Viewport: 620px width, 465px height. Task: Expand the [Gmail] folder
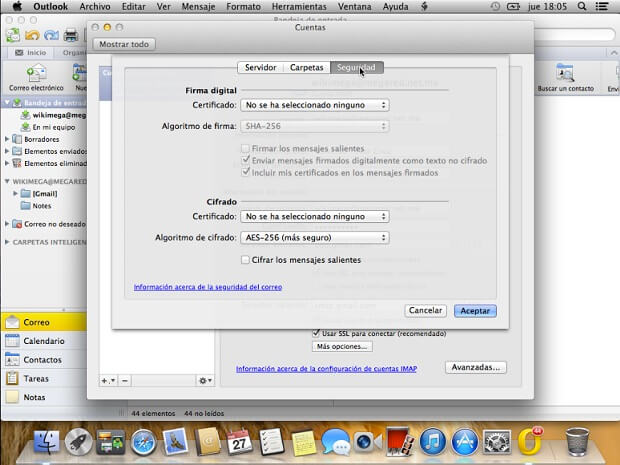point(15,193)
